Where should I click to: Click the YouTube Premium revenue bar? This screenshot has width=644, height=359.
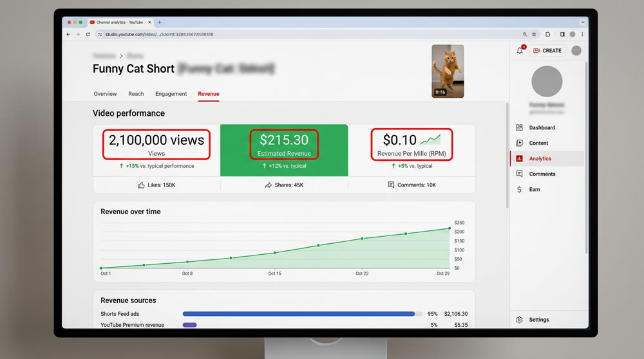pos(190,325)
